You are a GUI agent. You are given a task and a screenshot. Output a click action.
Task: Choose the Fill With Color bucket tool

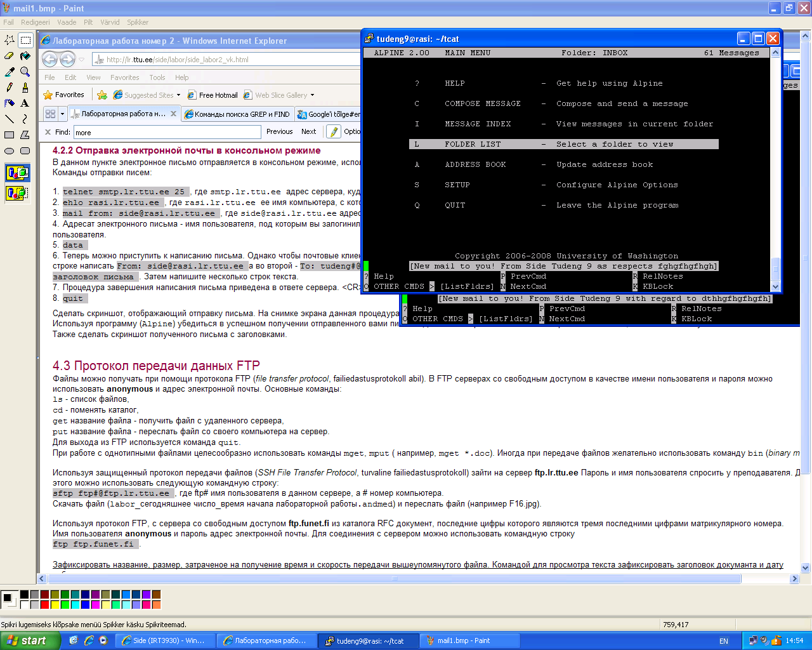pyautogui.click(x=25, y=56)
